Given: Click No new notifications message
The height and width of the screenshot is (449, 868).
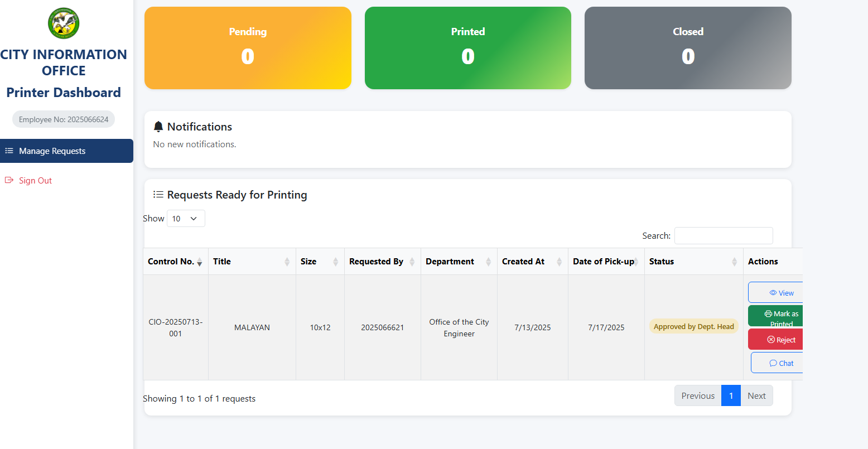Looking at the screenshot, I should [x=195, y=144].
